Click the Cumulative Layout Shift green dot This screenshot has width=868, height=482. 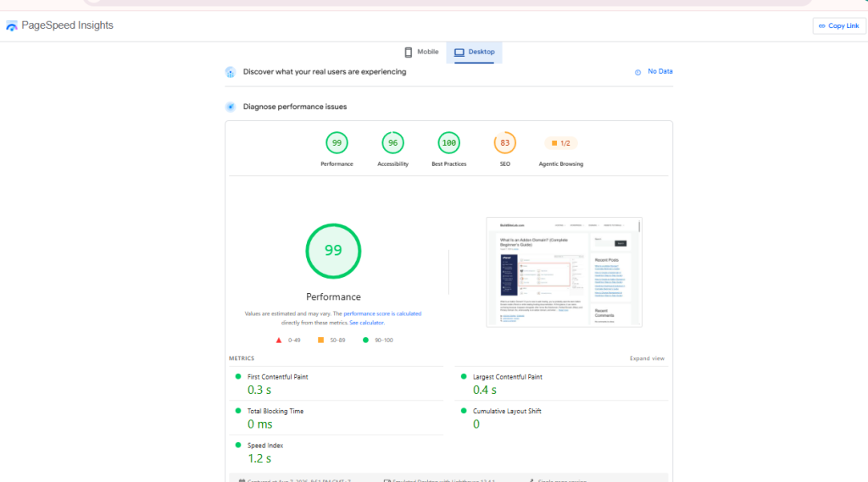[464, 411]
